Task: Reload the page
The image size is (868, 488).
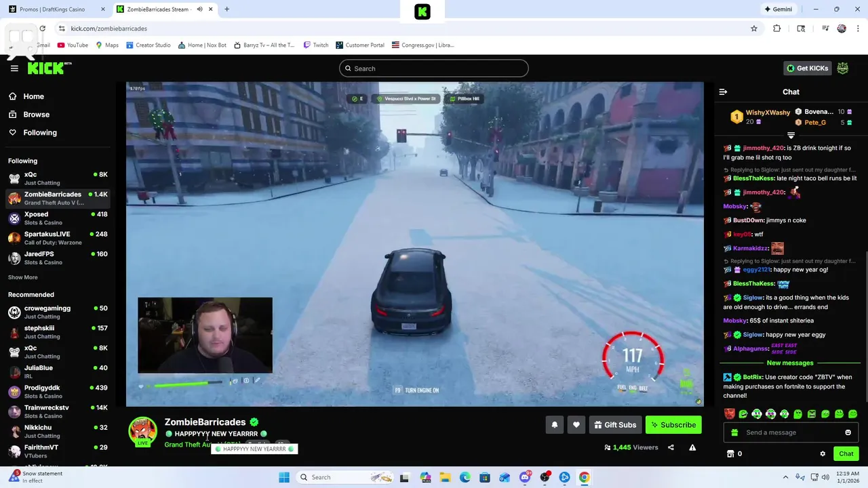Action: 42,28
